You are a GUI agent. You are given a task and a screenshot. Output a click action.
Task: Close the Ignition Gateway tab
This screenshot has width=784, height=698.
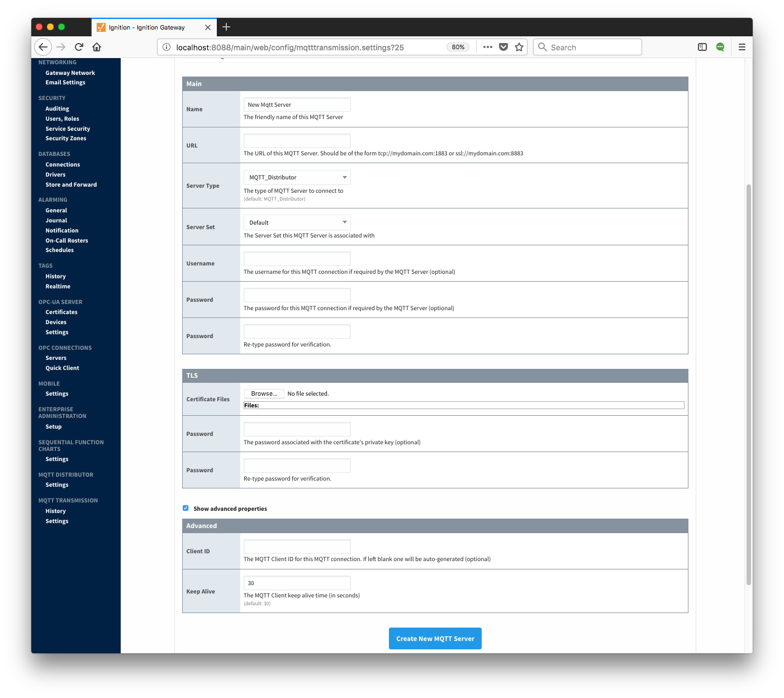(208, 27)
